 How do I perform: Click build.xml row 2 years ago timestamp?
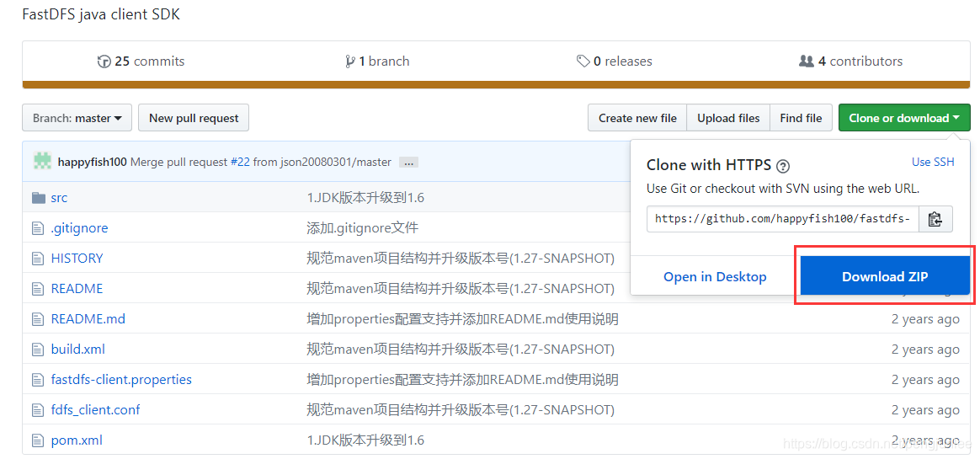point(925,349)
